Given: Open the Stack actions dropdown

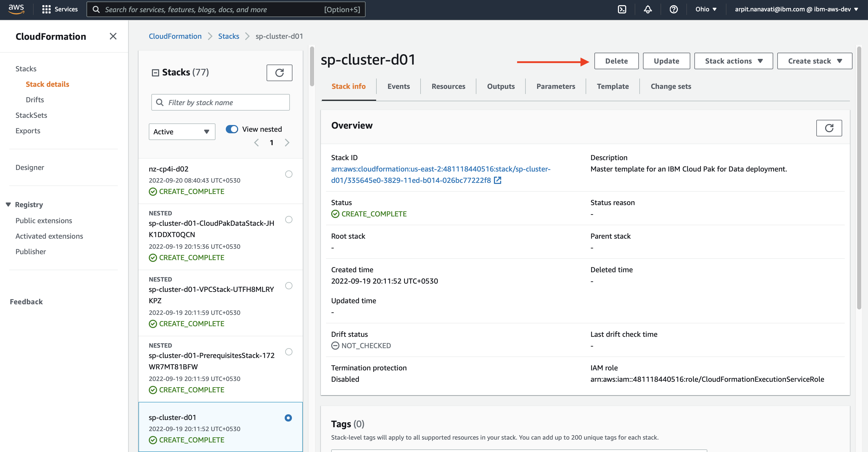Looking at the screenshot, I should pyautogui.click(x=734, y=61).
